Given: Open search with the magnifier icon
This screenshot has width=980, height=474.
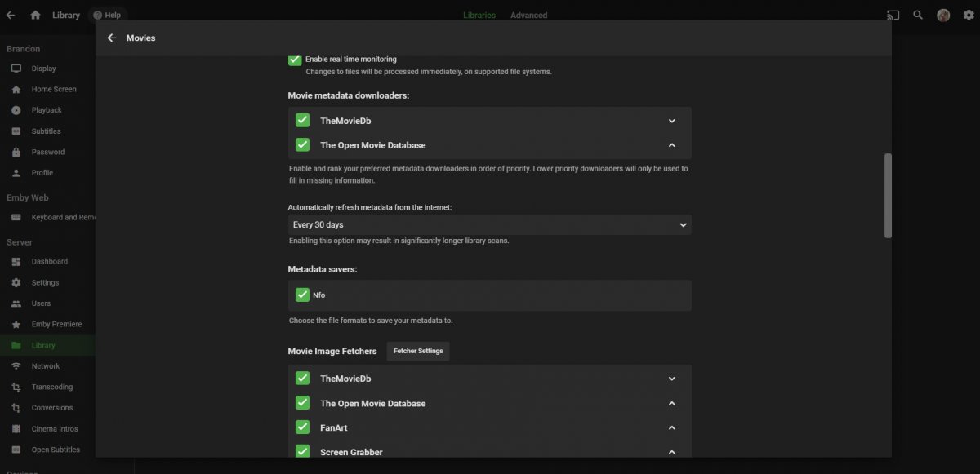Looking at the screenshot, I should (x=918, y=15).
